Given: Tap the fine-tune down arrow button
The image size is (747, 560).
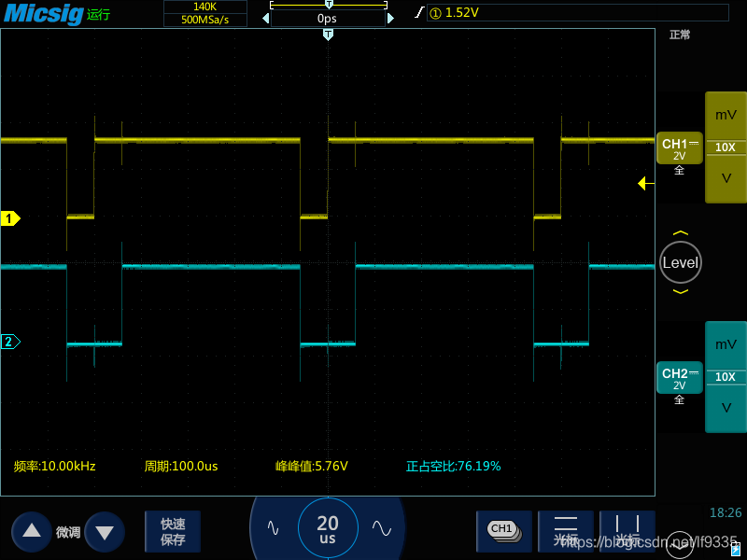Looking at the screenshot, I should 105,531.
